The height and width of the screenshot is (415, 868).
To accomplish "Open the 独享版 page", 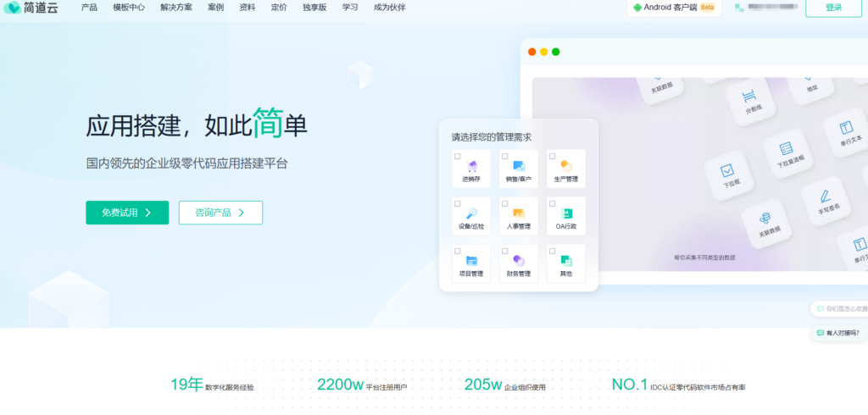I will [314, 8].
